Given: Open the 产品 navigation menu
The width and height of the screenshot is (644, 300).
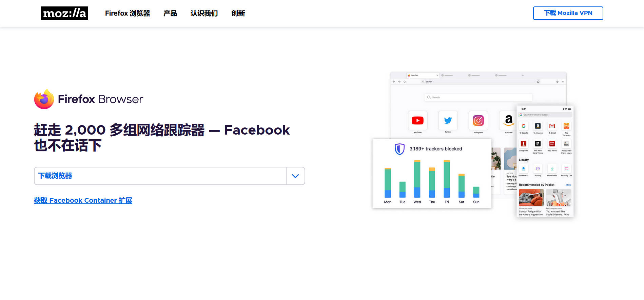Looking at the screenshot, I should click(170, 13).
